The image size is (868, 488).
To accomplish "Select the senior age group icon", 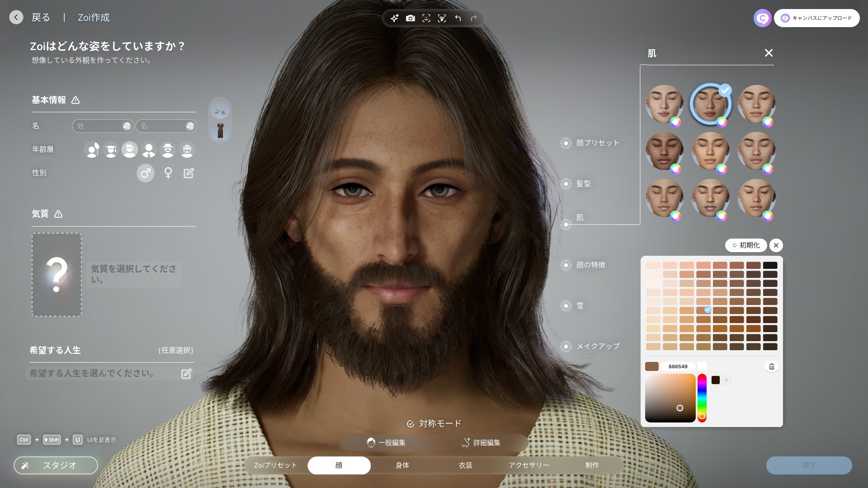I will point(187,150).
